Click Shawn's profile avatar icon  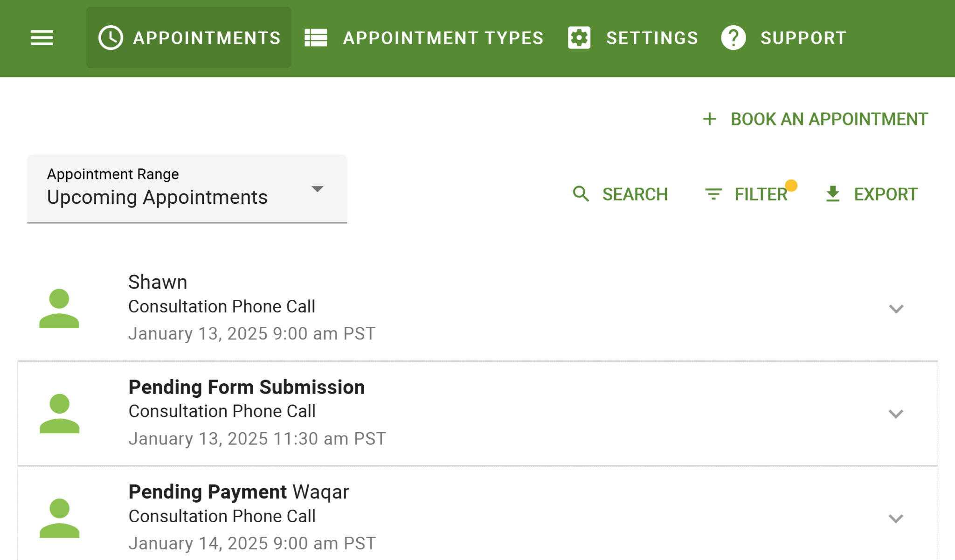click(59, 307)
